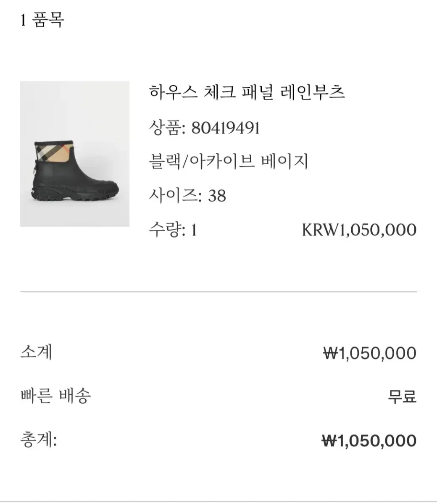Select the product number 80419491 text
437x504 pixels.
226,127
